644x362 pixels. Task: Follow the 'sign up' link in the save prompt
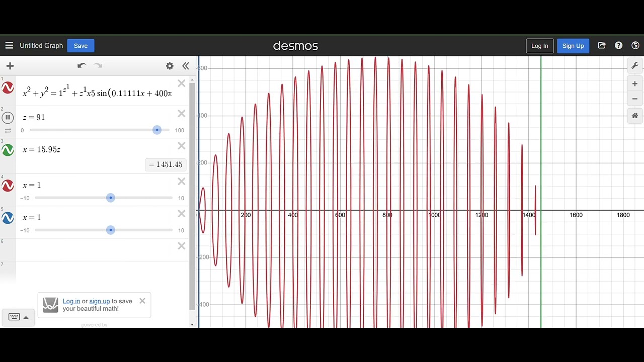100,301
